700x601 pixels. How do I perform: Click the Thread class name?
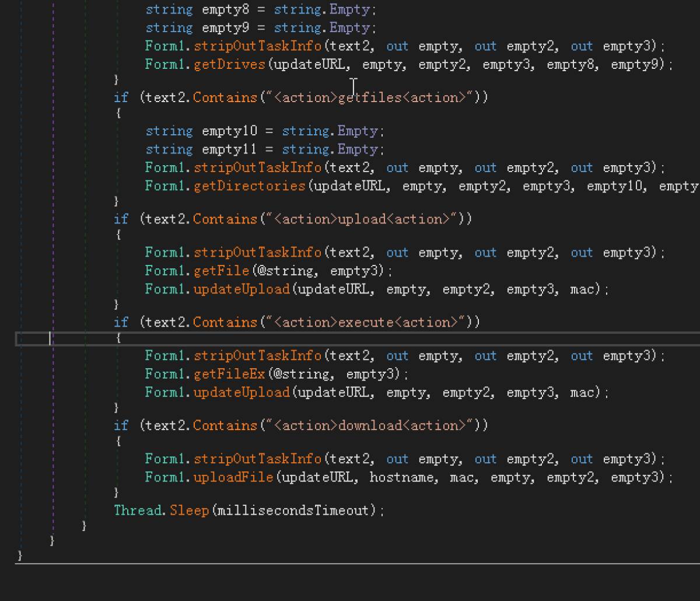point(139,511)
